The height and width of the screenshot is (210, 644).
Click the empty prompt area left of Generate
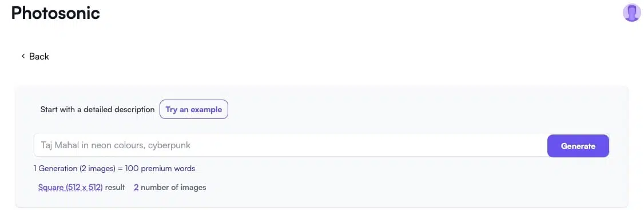(369, 145)
